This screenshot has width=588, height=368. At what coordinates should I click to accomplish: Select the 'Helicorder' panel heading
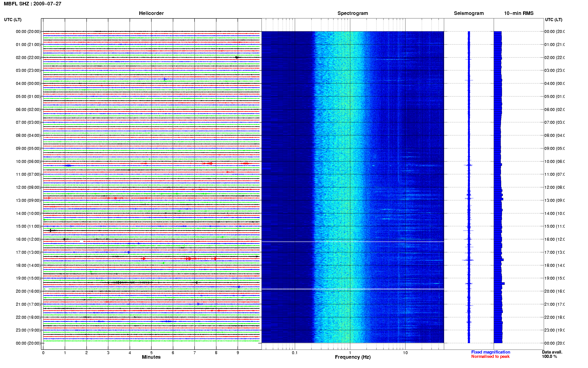click(151, 13)
